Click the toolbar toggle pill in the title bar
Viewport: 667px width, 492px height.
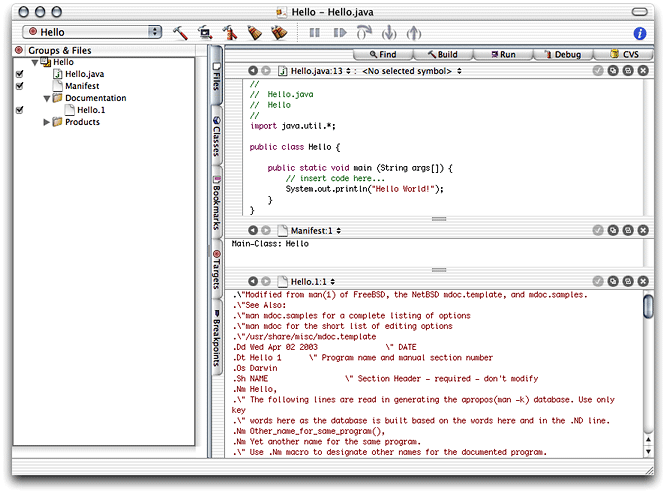[639, 11]
